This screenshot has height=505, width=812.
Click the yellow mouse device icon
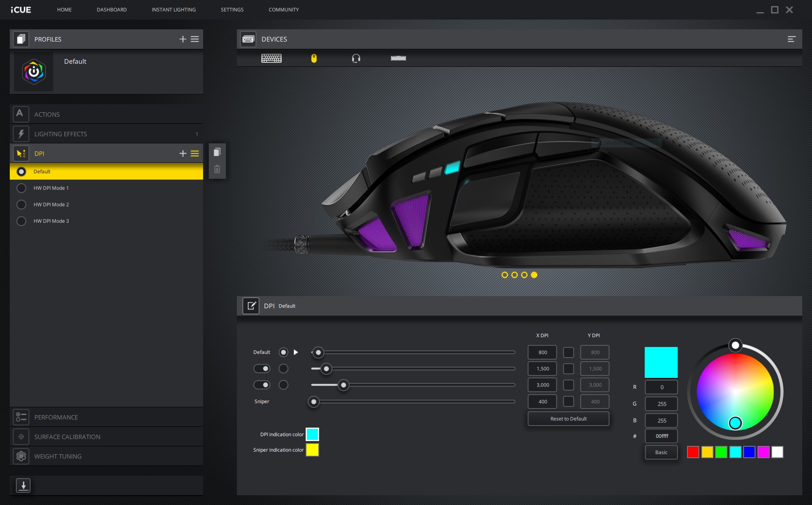[x=314, y=58]
